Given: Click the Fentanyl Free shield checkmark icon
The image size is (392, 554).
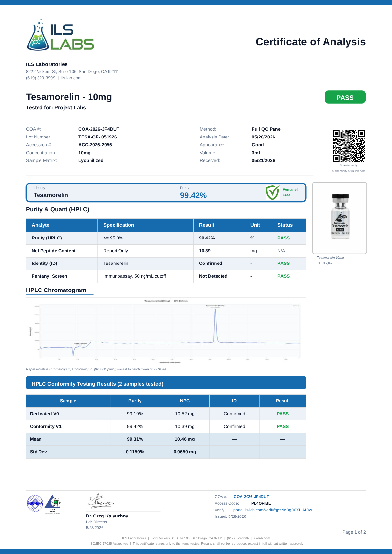Looking at the screenshot, I should point(273,192).
